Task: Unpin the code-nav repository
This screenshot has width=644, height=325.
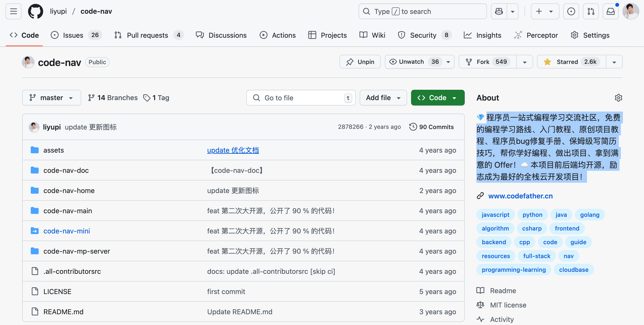Action: (360, 62)
